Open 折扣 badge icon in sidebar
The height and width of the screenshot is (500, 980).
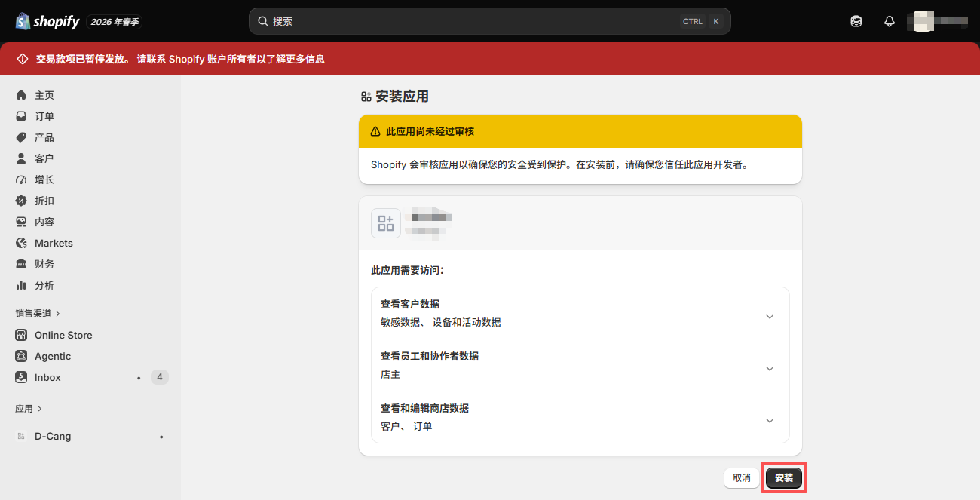coord(21,201)
